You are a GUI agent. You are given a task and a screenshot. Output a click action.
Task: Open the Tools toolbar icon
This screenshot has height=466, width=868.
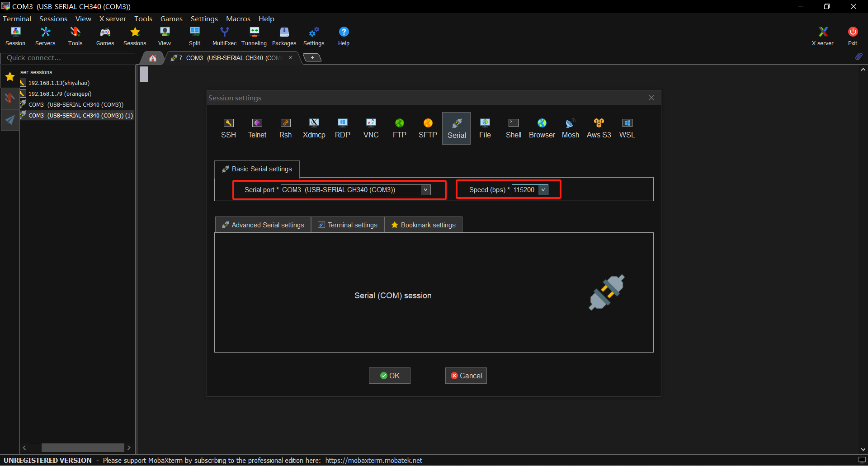75,36
